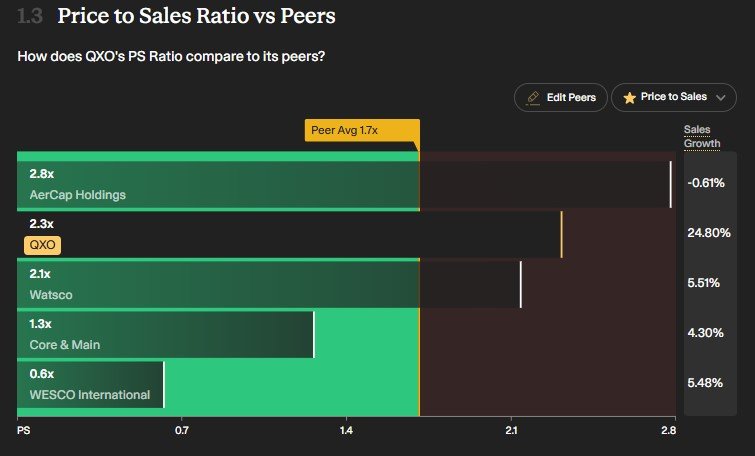
Task: Click the Watsco 5.51% sales growth value
Action: [703, 283]
